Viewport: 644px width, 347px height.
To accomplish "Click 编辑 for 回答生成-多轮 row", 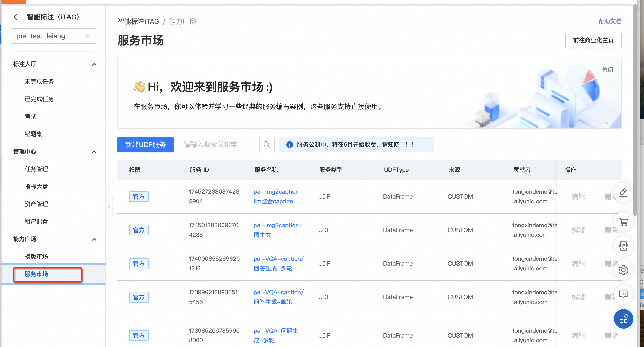I will click(x=578, y=264).
